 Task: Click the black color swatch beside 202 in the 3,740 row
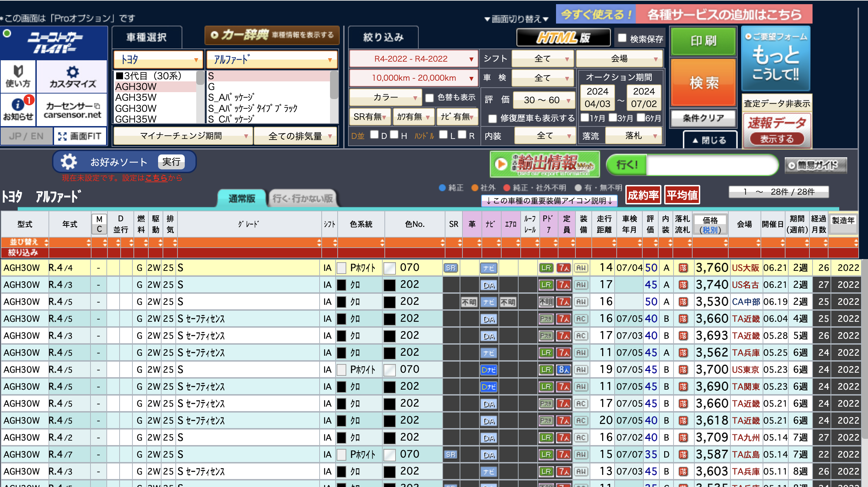pyautogui.click(x=390, y=285)
